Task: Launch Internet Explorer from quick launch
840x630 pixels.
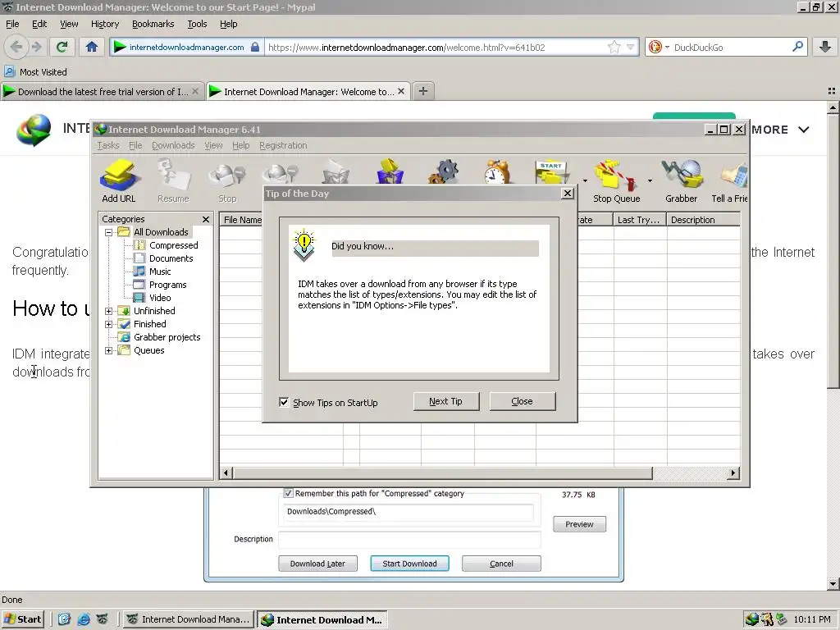Action: coord(84,619)
